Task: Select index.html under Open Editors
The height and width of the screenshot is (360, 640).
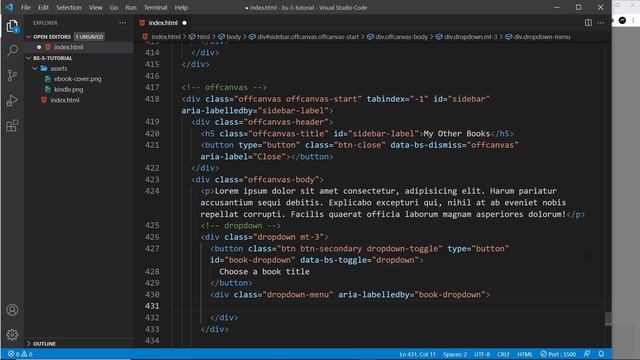Action: [x=69, y=47]
